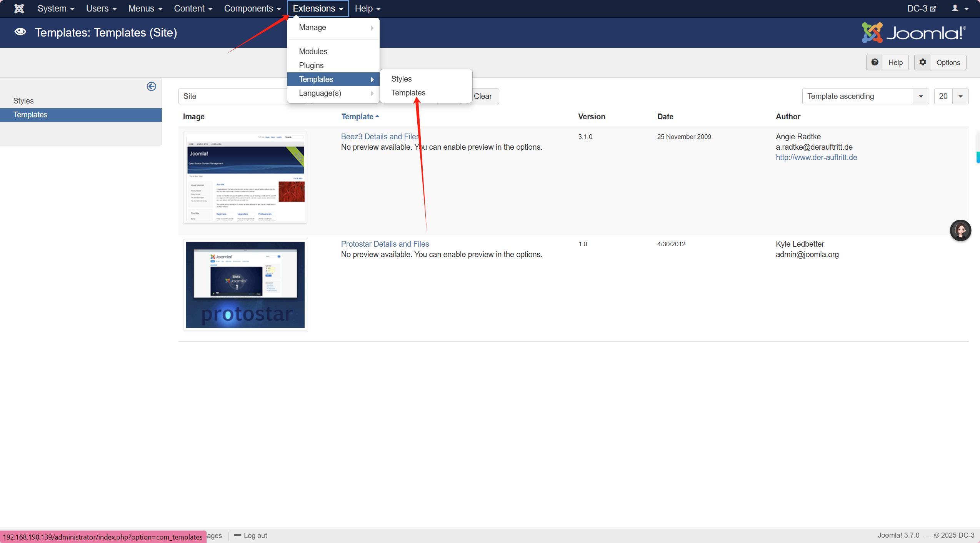This screenshot has width=980, height=543.
Task: Choose Plugins from the Extensions menu
Action: click(x=311, y=65)
